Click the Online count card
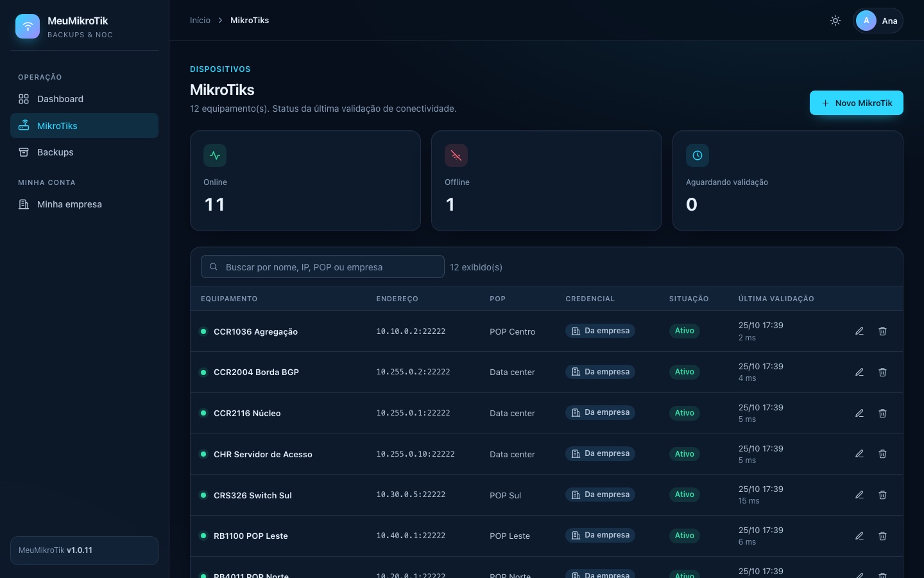 (x=305, y=180)
